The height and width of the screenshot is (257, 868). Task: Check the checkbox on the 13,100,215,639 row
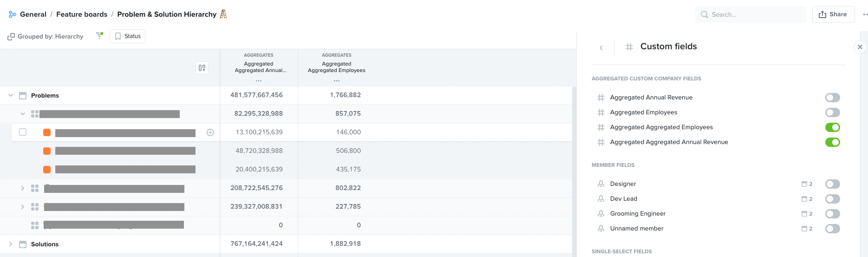(23, 132)
